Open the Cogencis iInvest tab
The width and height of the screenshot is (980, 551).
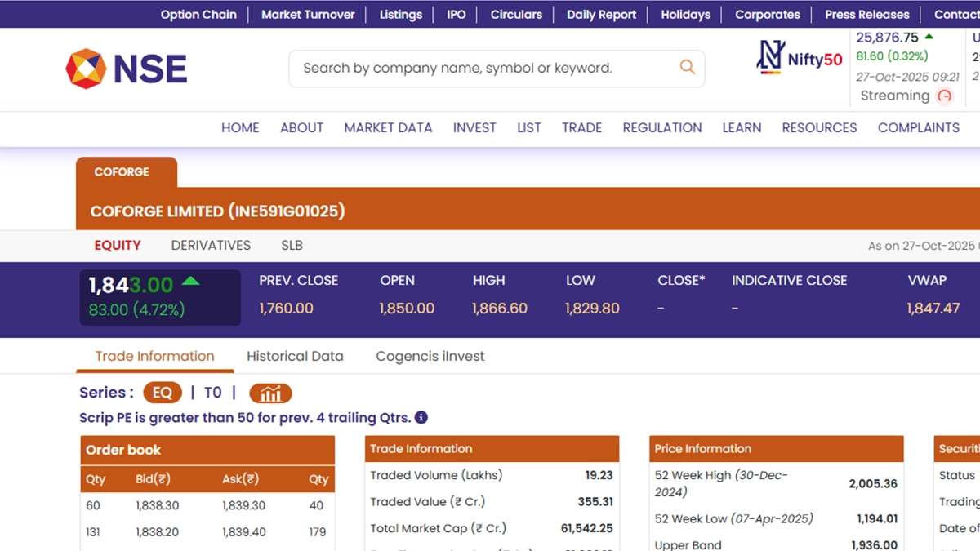(x=430, y=356)
